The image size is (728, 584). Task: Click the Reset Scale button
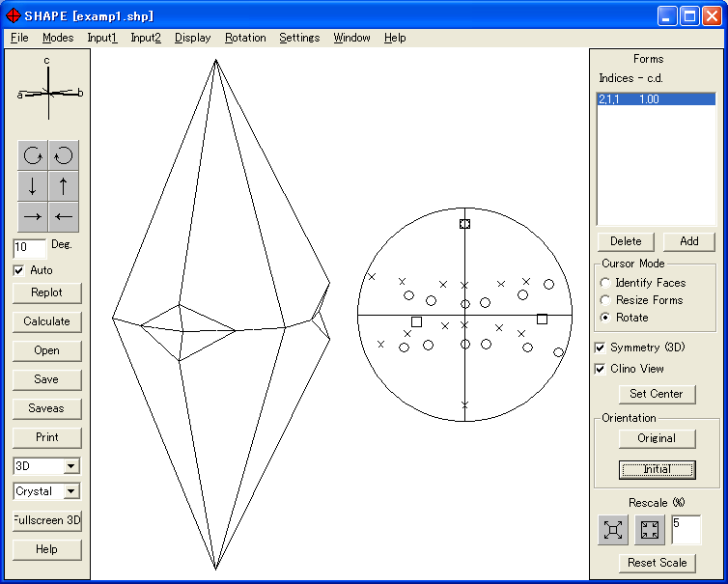click(657, 563)
